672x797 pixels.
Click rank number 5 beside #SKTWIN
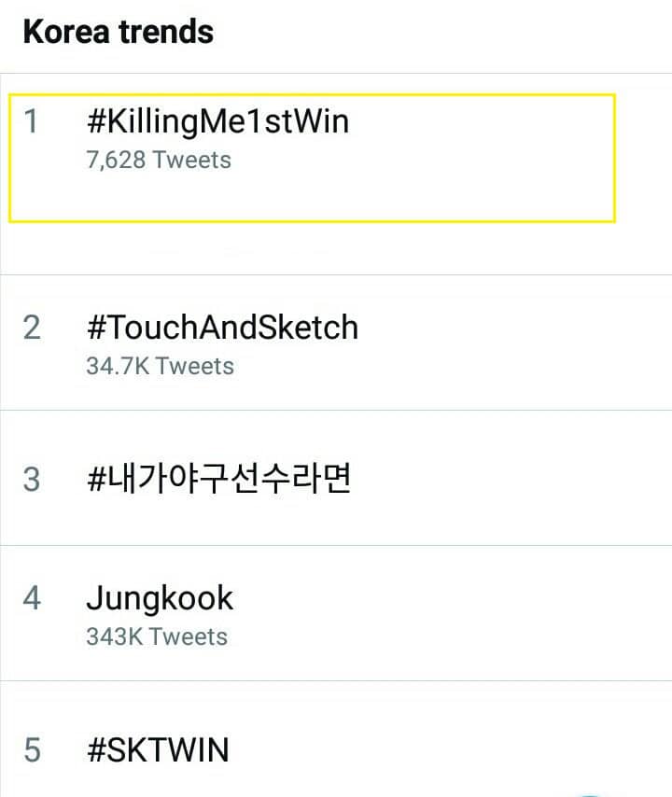click(x=32, y=749)
